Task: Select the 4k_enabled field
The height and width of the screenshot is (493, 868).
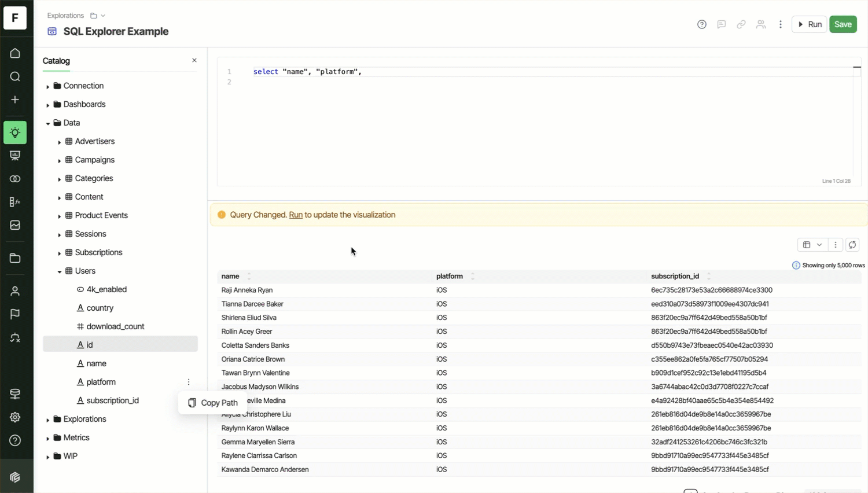Action: coord(106,289)
